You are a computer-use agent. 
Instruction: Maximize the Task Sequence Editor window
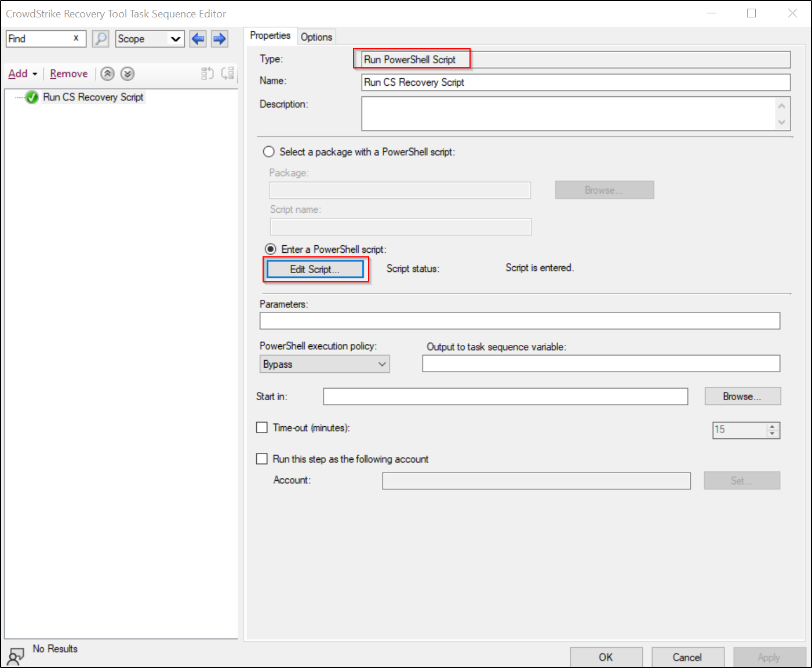pos(752,13)
